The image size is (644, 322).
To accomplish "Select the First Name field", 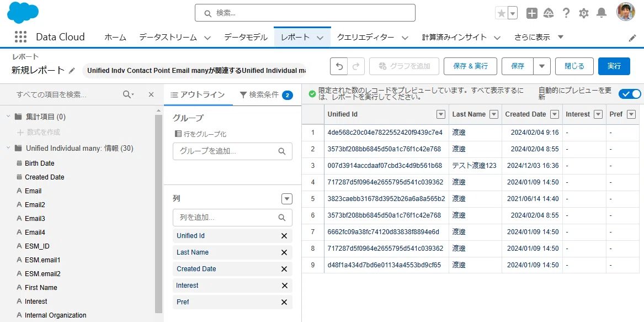I will [x=41, y=287].
